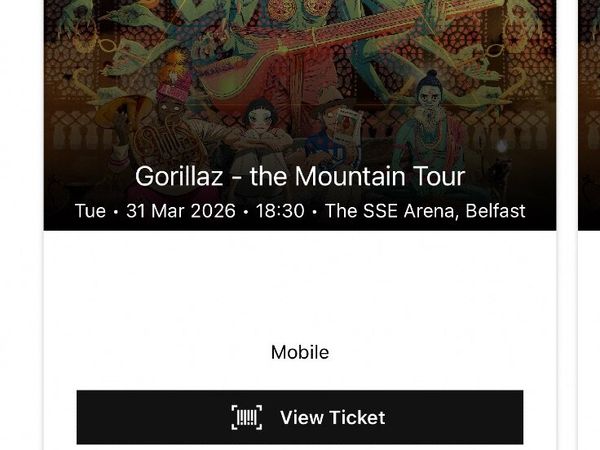Click the date Tue 31 Mar 2026
The image size is (600, 450).
(155, 211)
